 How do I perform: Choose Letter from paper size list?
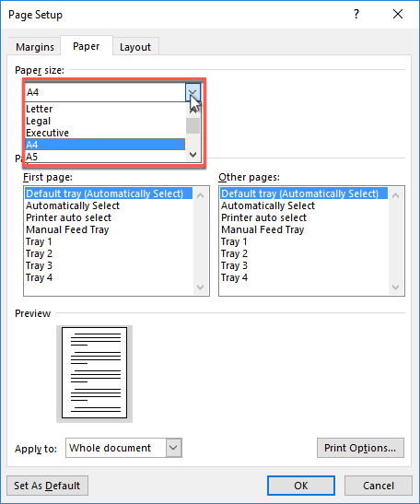click(105, 109)
